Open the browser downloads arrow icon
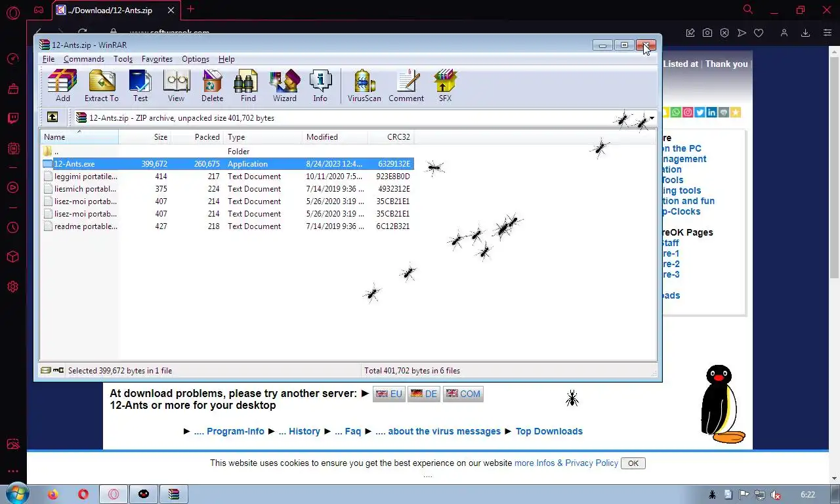This screenshot has height=504, width=840. click(x=806, y=33)
